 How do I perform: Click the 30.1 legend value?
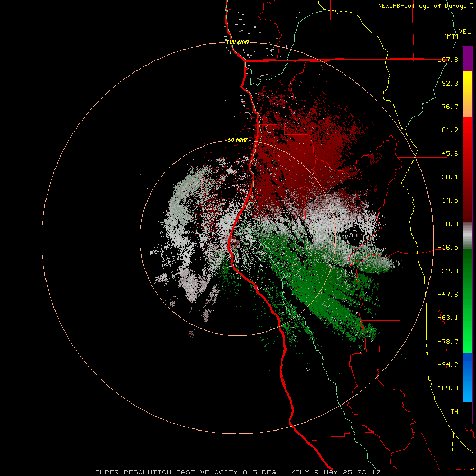click(x=450, y=177)
